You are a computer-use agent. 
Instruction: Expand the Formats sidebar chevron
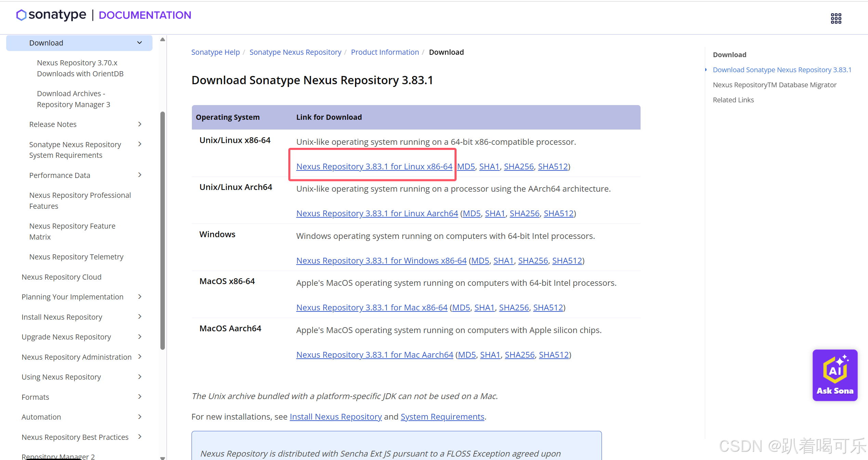(x=140, y=397)
